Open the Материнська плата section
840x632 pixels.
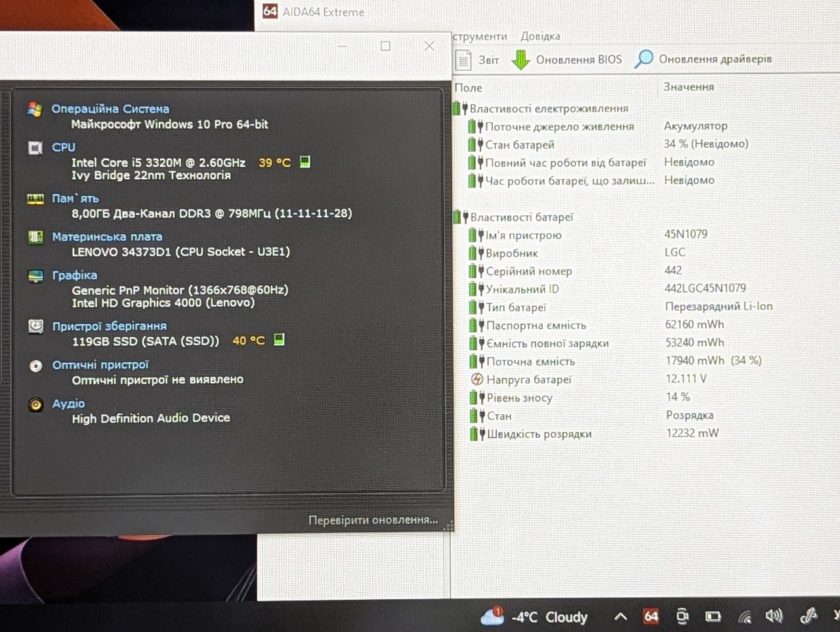pos(107,237)
